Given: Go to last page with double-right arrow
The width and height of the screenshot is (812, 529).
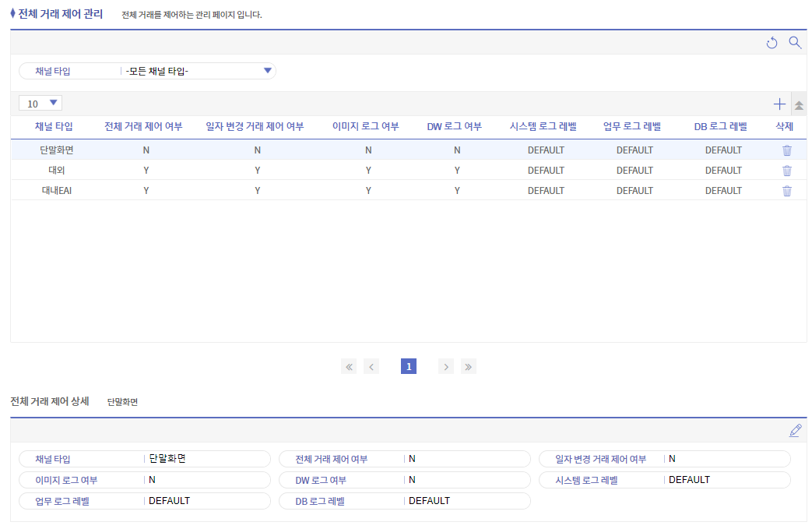Looking at the screenshot, I should pyautogui.click(x=468, y=367).
